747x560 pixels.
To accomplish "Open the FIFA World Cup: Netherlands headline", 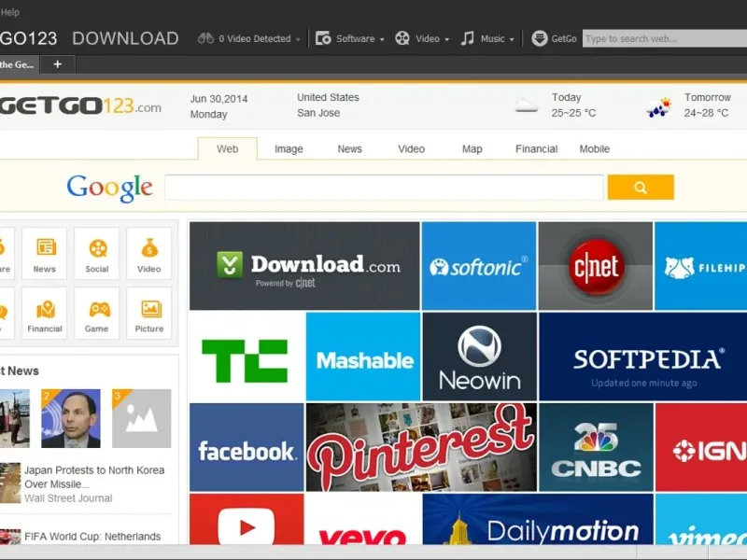I will 92,537.
